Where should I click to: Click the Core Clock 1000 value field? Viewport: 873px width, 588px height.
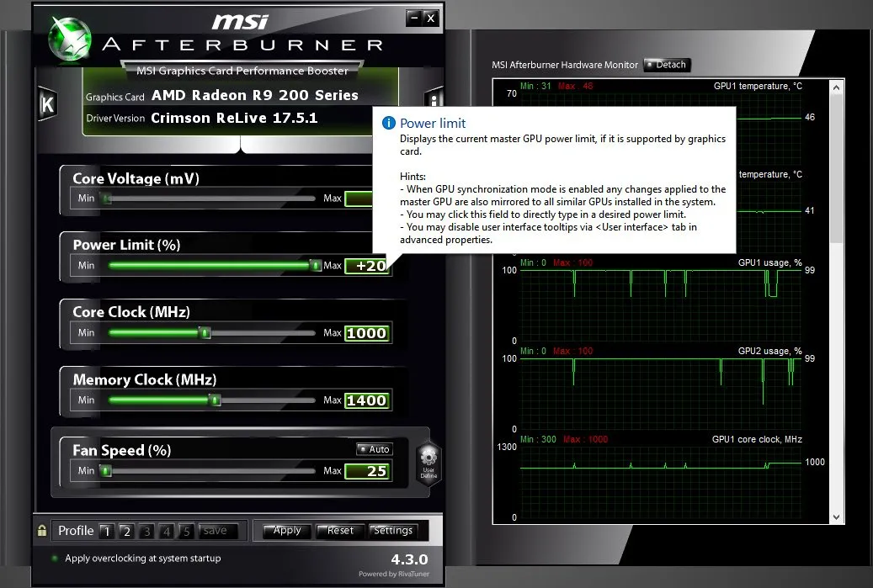pos(367,333)
